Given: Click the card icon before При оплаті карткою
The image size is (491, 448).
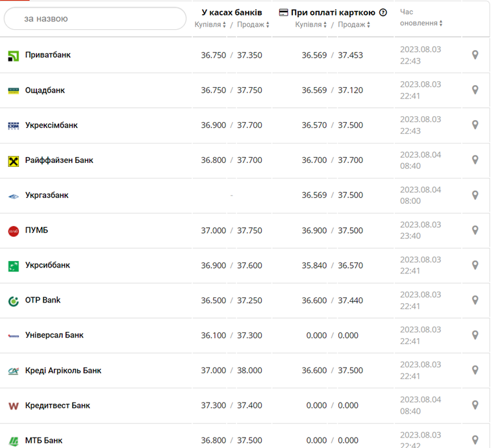Looking at the screenshot, I should (284, 12).
